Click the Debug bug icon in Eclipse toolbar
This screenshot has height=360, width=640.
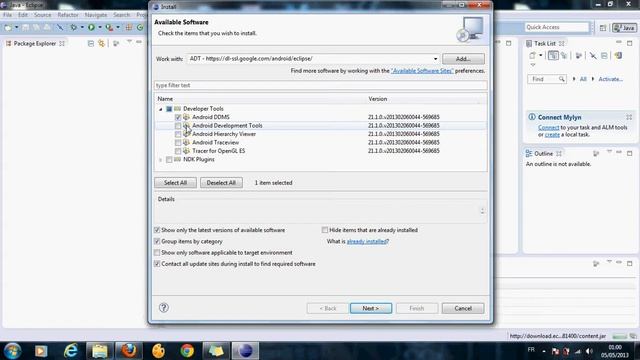73,27
